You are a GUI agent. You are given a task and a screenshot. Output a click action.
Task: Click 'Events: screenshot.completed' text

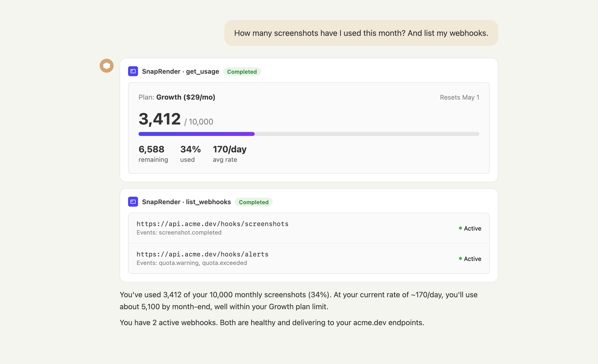coord(179,233)
